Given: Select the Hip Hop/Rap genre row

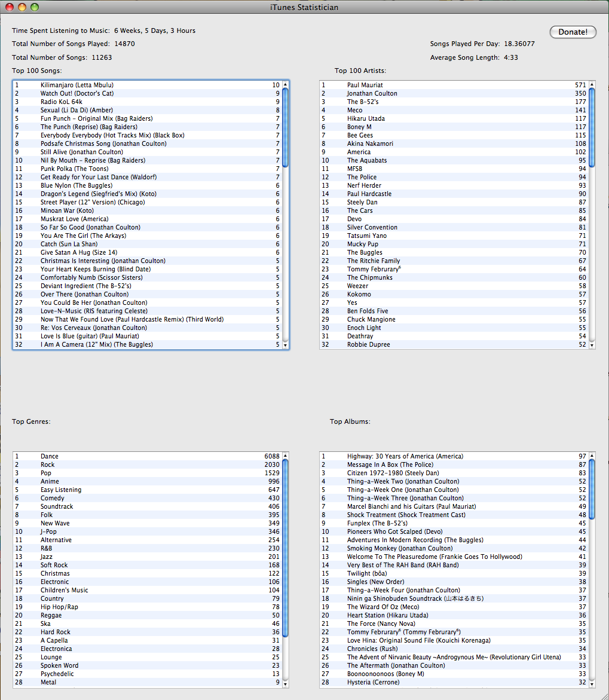Looking at the screenshot, I should (x=148, y=607).
